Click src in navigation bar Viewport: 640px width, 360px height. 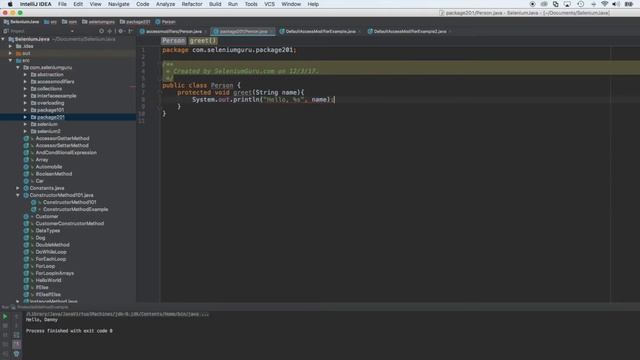[50, 22]
